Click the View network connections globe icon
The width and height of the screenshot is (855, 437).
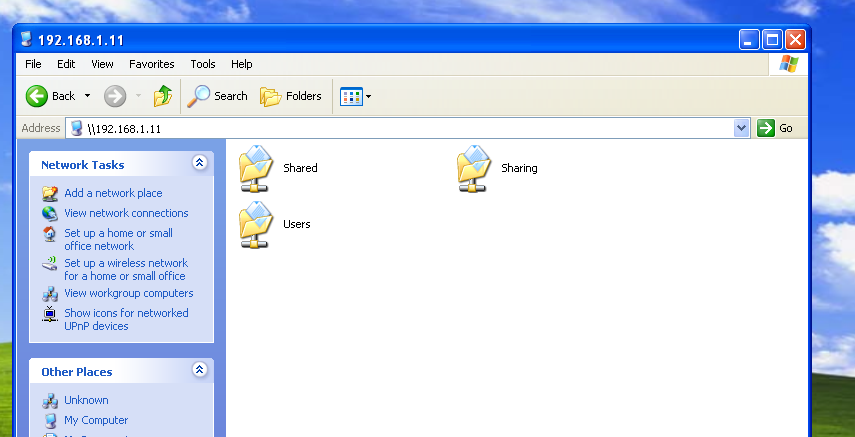(50, 213)
